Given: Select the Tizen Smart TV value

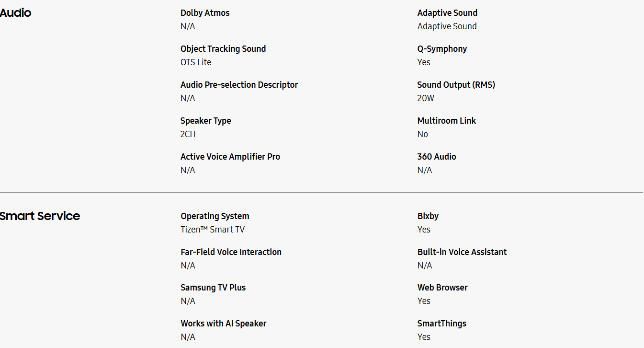Looking at the screenshot, I should (x=212, y=230).
